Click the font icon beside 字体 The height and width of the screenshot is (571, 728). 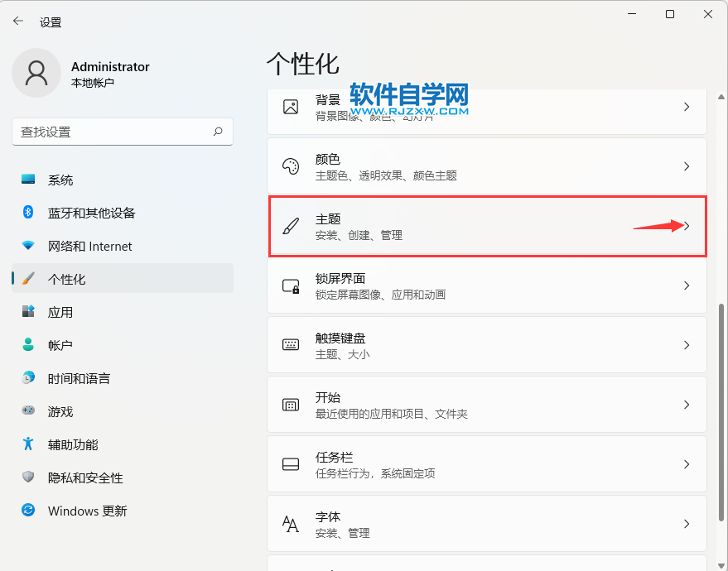point(291,524)
